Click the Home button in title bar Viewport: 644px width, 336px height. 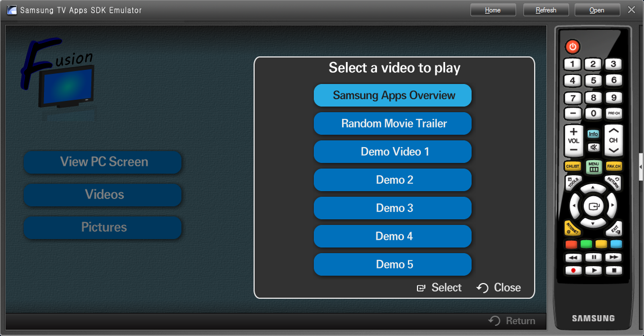coord(493,10)
